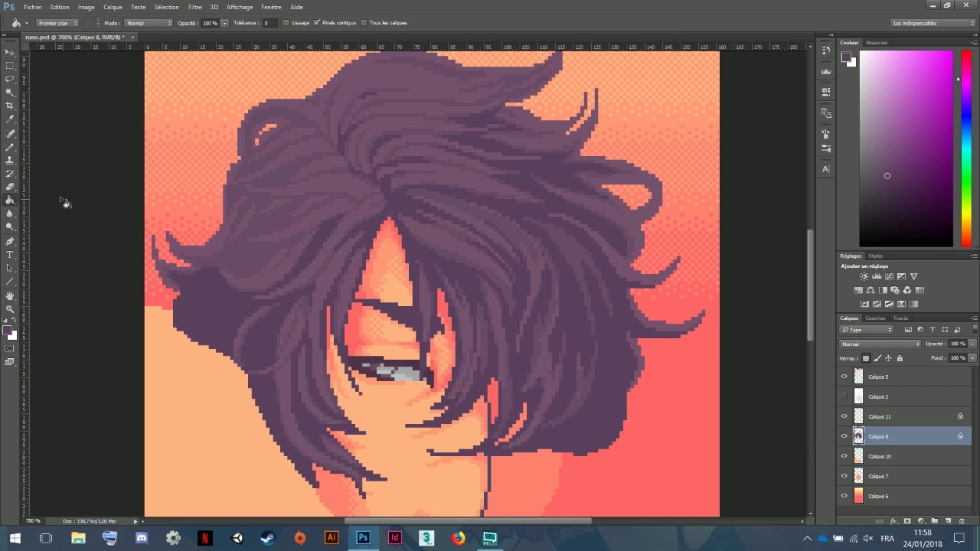Click the Windows Start button

(x=15, y=538)
